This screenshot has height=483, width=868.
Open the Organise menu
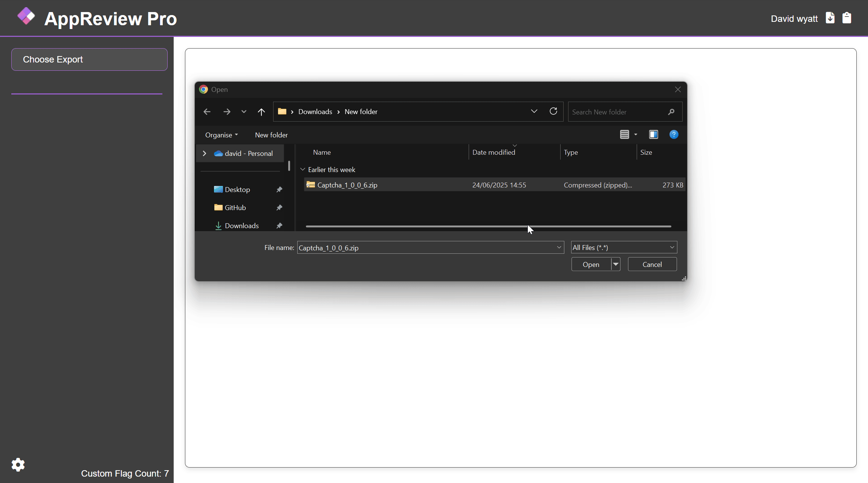pyautogui.click(x=222, y=135)
